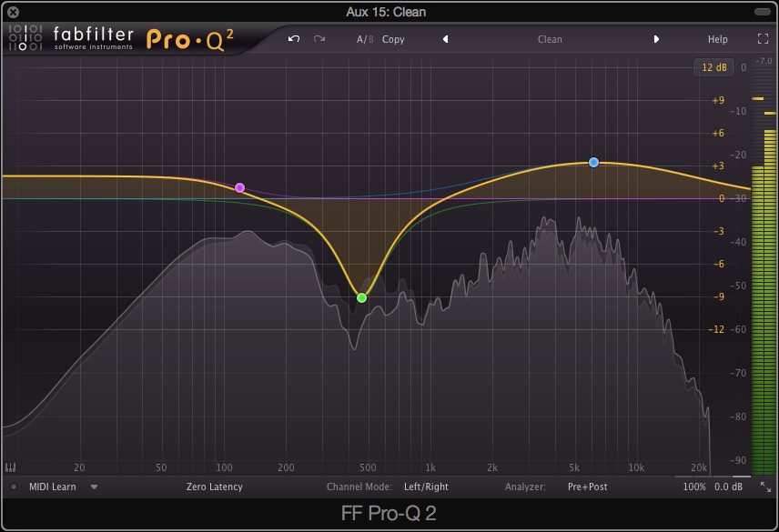Select the blue high bell band node

point(593,162)
